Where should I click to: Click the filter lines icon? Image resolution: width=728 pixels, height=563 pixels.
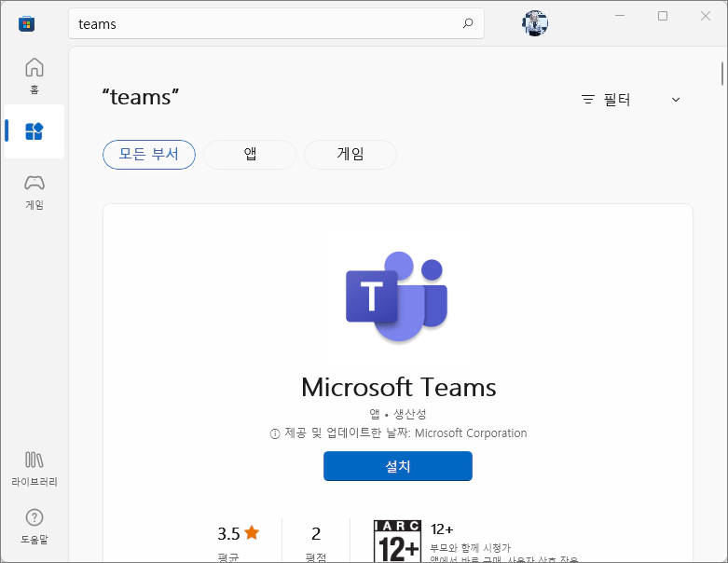[x=588, y=100]
